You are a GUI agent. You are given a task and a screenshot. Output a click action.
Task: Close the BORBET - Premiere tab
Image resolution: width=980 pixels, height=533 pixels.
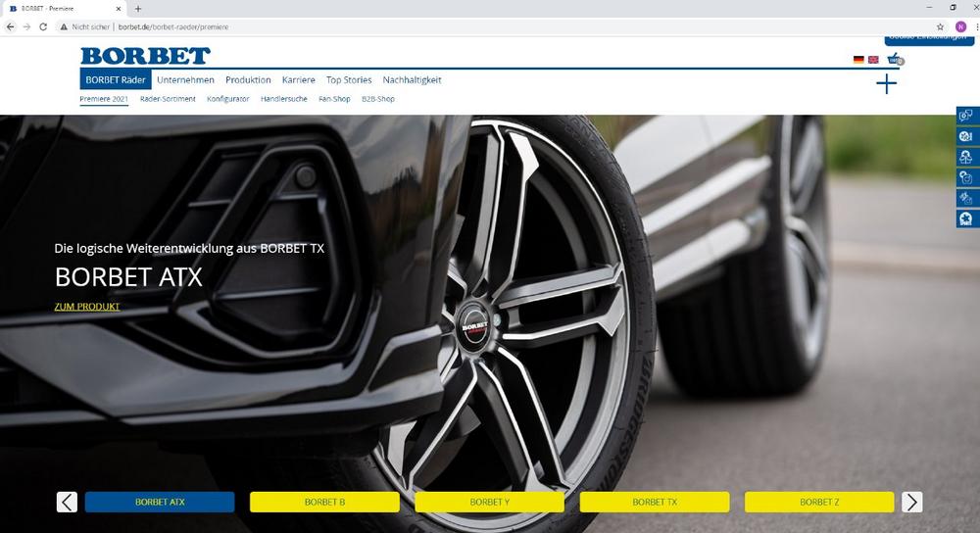pyautogui.click(x=119, y=9)
